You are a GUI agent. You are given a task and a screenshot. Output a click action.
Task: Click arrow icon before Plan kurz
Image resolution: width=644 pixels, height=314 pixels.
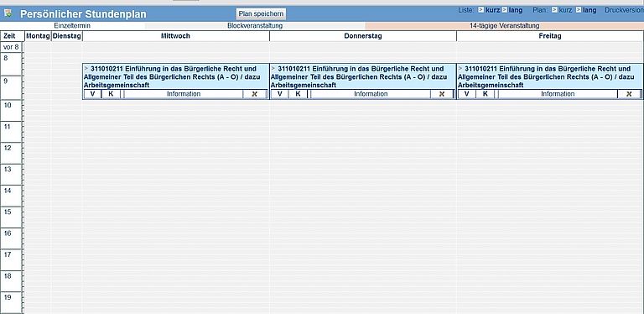(x=554, y=9)
